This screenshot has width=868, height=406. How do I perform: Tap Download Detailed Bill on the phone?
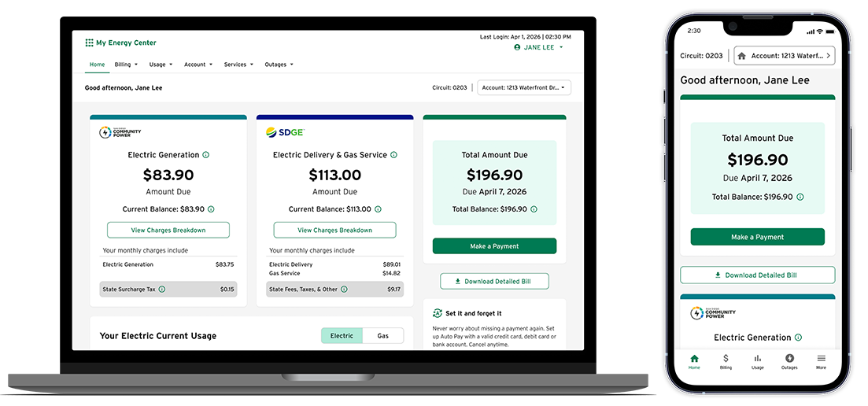pos(757,275)
